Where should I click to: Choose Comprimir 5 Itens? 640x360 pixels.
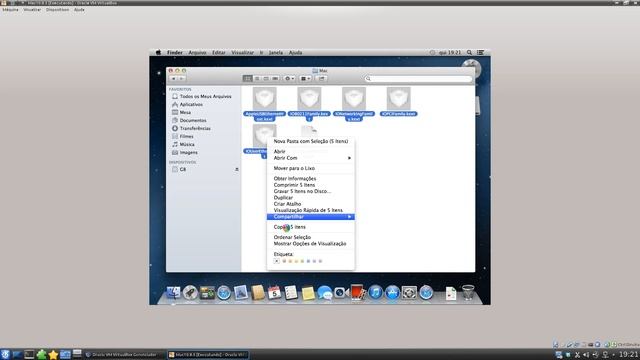click(x=311, y=185)
